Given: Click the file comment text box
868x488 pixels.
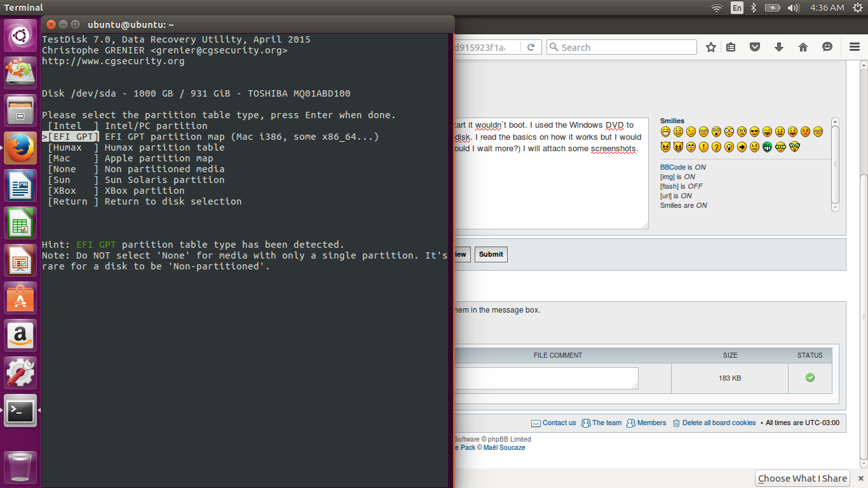Looking at the screenshot, I should click(x=546, y=378).
